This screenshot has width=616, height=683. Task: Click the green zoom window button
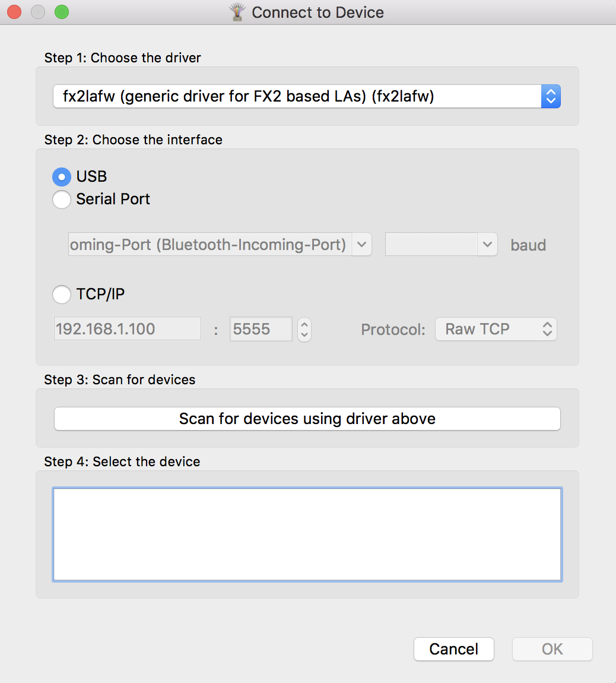click(x=62, y=12)
